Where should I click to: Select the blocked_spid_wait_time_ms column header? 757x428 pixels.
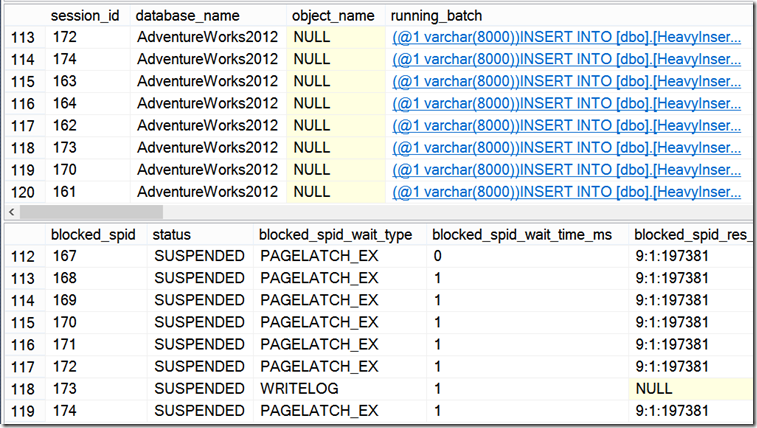[x=528, y=235]
